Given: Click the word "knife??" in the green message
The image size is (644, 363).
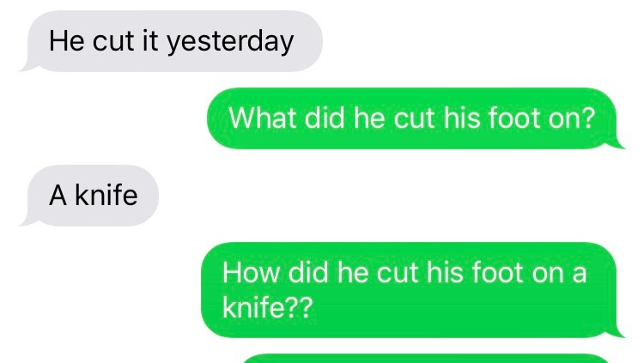Looking at the screenshot, I should point(267,307).
